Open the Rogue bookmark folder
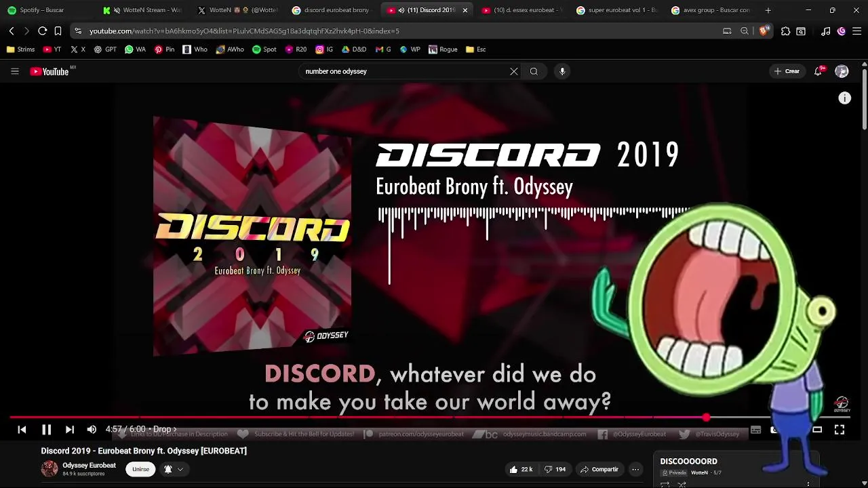Image resolution: width=868 pixels, height=488 pixels. pyautogui.click(x=442, y=49)
